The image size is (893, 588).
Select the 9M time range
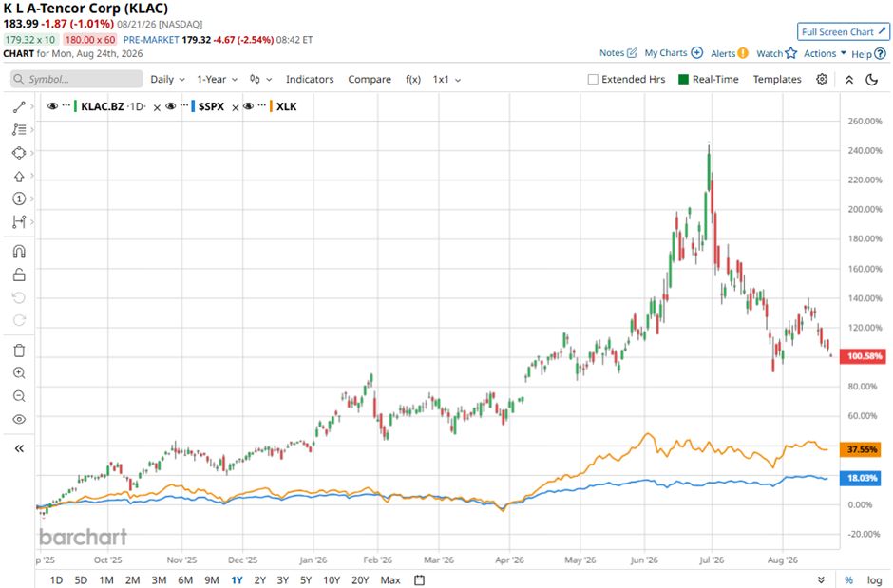[211, 580]
